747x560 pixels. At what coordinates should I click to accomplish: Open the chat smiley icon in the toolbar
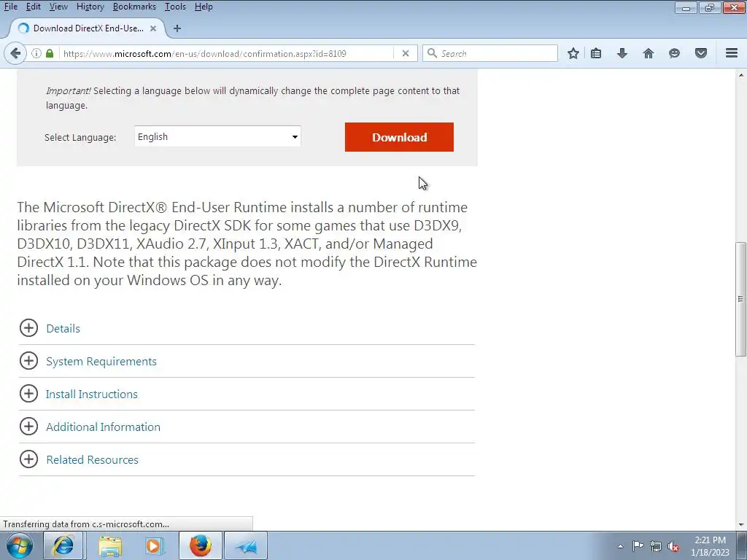pos(674,53)
